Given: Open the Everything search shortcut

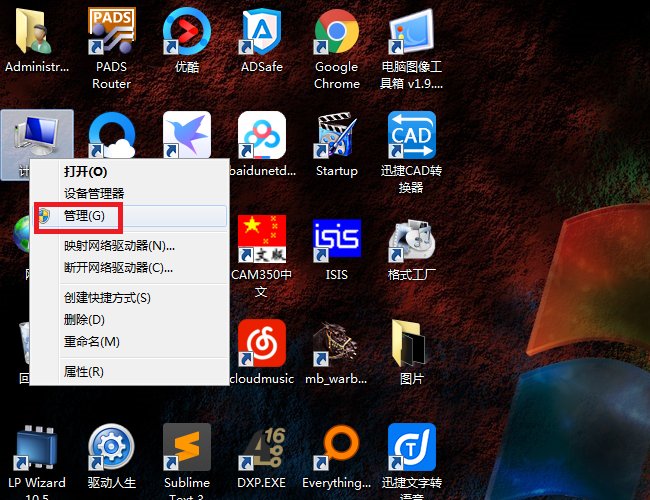Looking at the screenshot, I should [336, 448].
